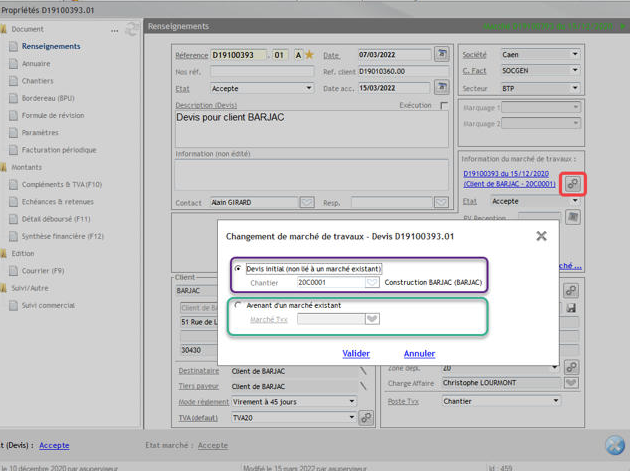
Task: Click the link icon next to TVA dropdown
Action: coord(366,417)
